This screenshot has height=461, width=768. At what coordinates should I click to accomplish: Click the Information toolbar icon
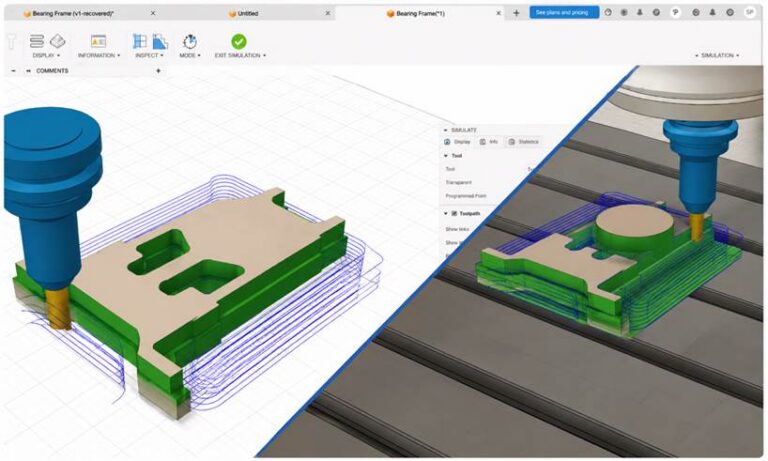[x=98, y=41]
